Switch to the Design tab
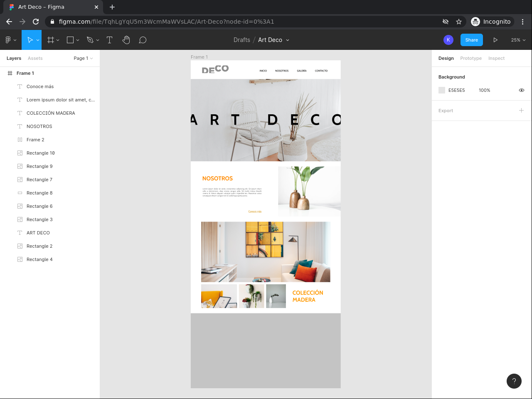The image size is (532, 399). [x=446, y=58]
